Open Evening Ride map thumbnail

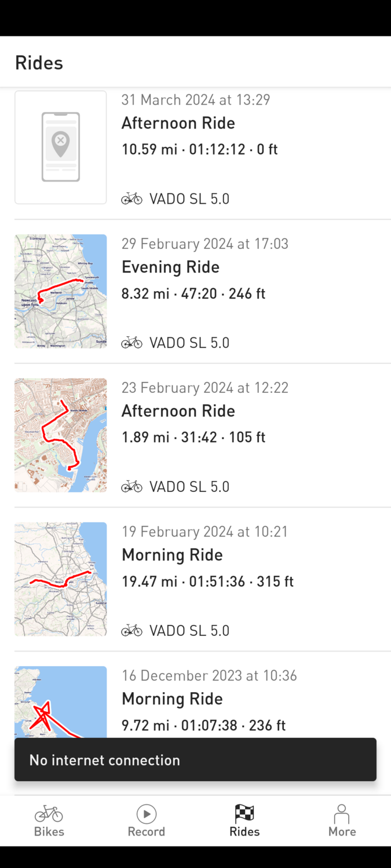tap(61, 291)
